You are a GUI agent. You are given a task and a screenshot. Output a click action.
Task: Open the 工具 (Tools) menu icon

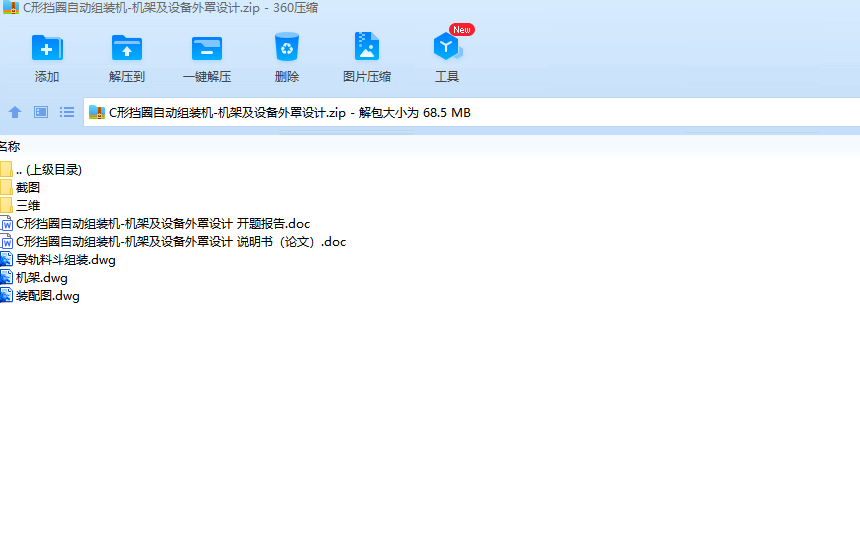(447, 47)
